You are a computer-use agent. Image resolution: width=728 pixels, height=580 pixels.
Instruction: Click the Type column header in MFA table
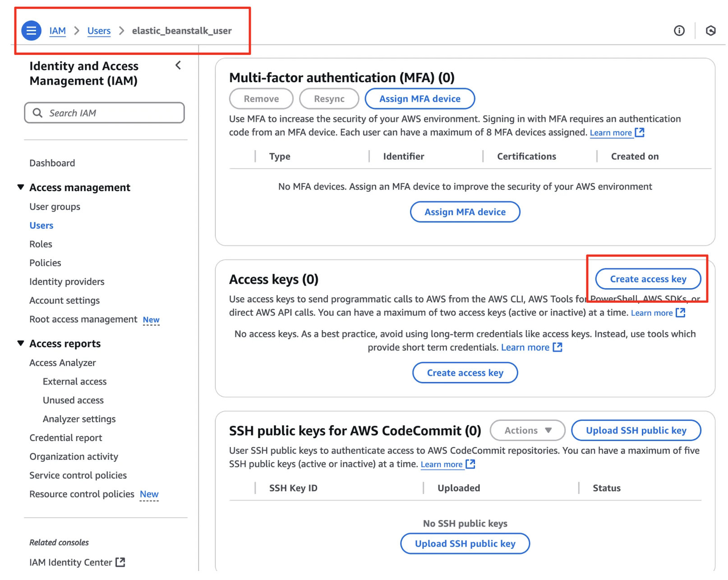tap(280, 157)
